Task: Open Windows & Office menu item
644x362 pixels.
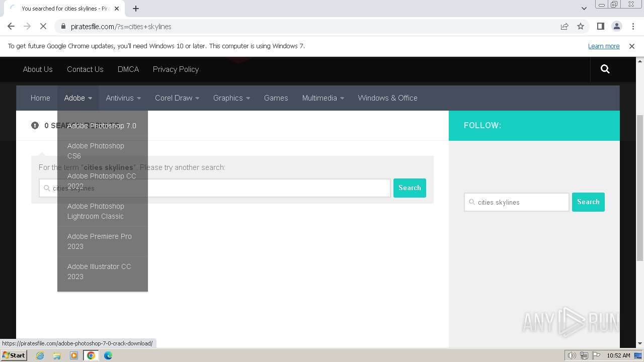Action: click(388, 98)
